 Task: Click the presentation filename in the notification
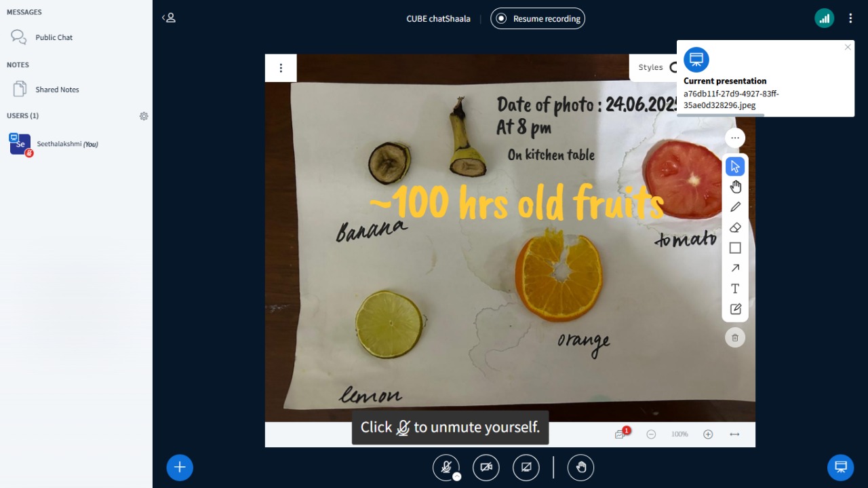coord(732,100)
